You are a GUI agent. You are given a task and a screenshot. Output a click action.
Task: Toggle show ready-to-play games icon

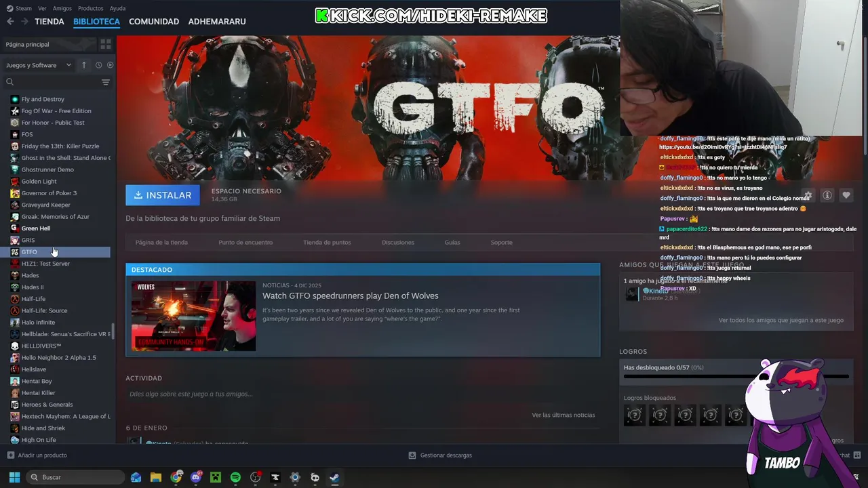(x=110, y=65)
